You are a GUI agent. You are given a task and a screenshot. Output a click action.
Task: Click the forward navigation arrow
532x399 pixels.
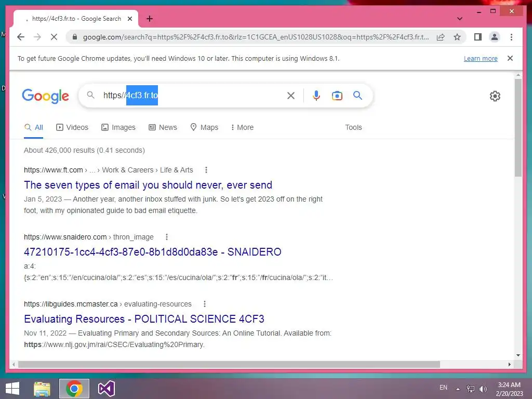tap(37, 37)
